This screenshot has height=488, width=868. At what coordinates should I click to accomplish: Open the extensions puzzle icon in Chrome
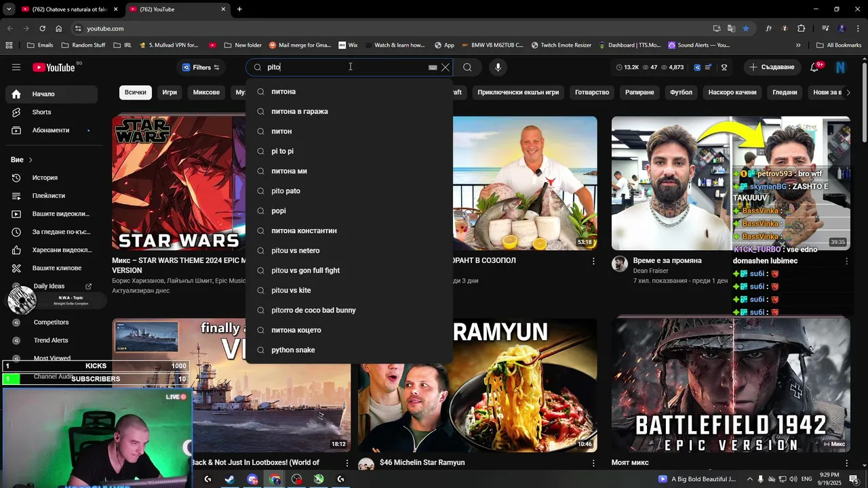point(802,28)
